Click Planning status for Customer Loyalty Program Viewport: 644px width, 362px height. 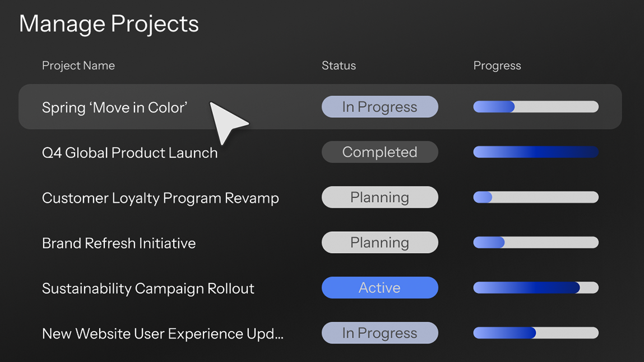click(x=379, y=198)
